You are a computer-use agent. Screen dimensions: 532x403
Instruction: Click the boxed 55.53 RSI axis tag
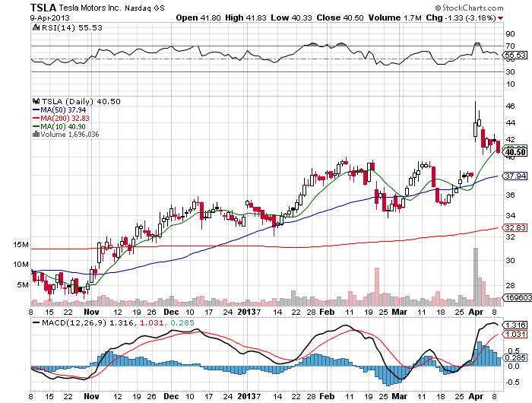516,55
